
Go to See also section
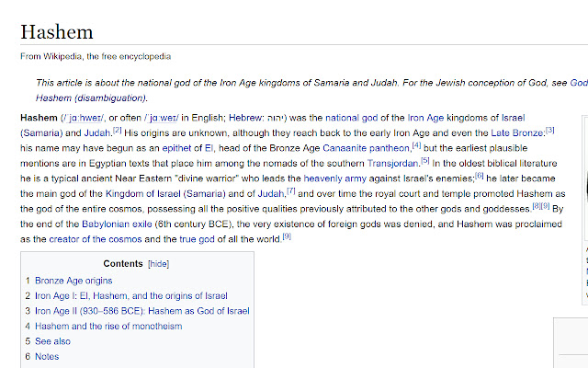53,341
